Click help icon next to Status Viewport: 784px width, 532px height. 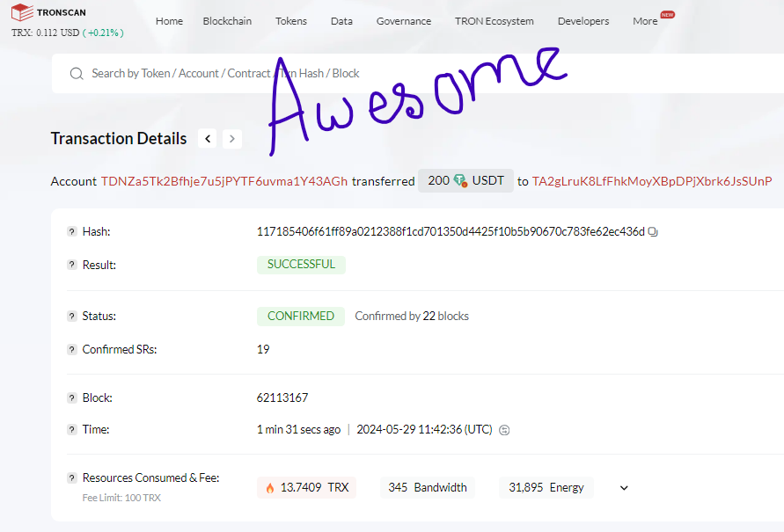pyautogui.click(x=72, y=317)
